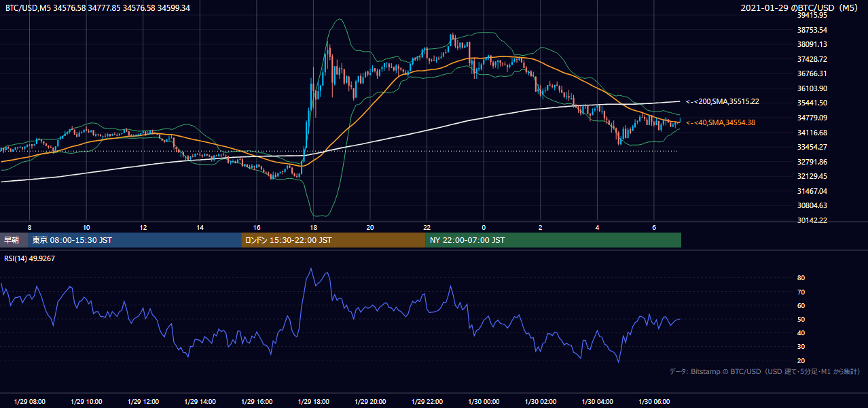Click RSI scale value 50
The image size is (868, 408).
pos(801,319)
